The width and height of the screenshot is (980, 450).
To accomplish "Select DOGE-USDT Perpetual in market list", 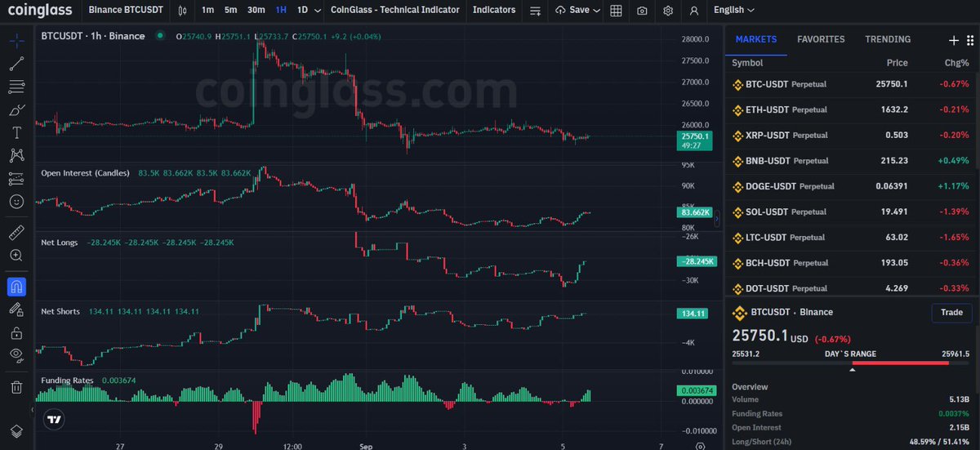I will (851, 186).
